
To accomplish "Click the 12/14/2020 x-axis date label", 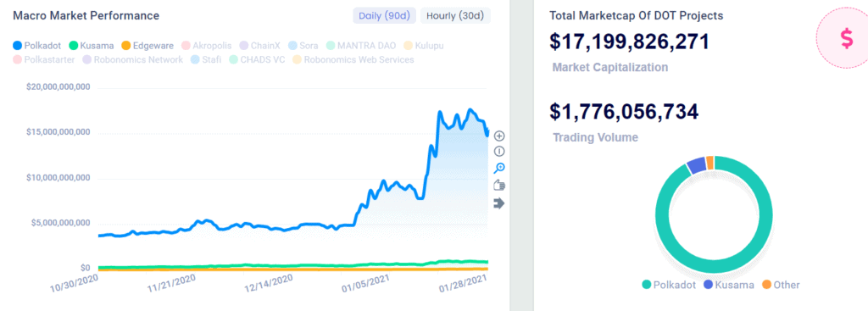I will 268,283.
